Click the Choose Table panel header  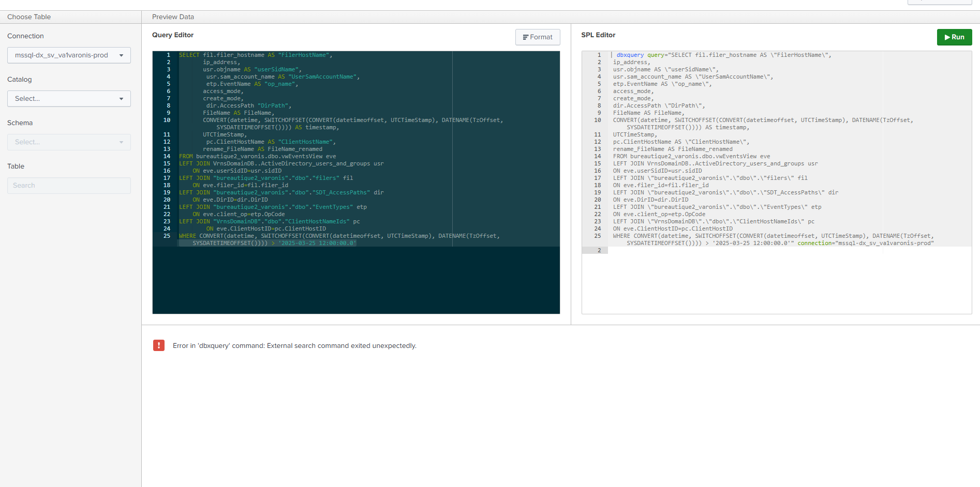click(28, 17)
